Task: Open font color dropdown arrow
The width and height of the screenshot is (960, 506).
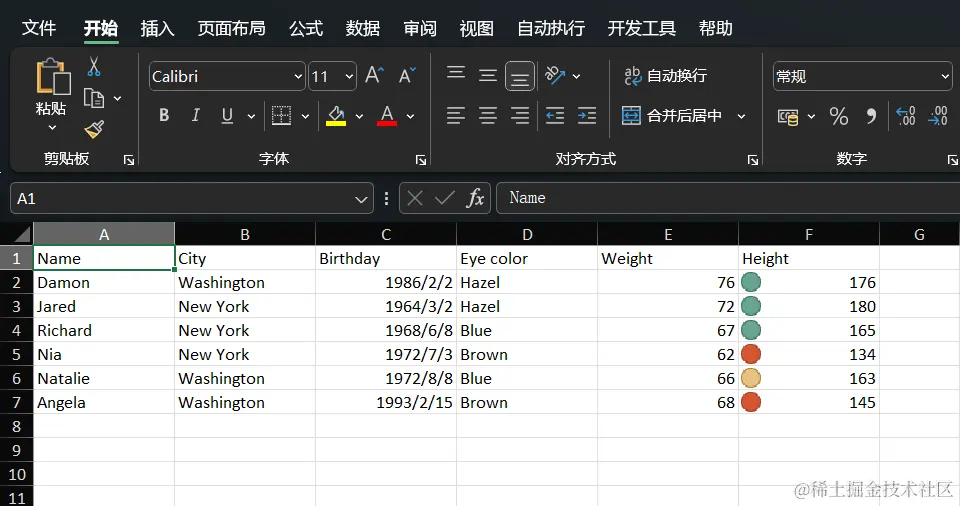Action: pos(410,116)
